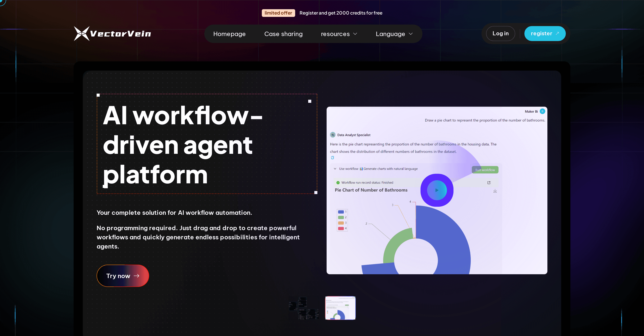644x336 pixels.
Task: Open workflow record in external link icon
Action: point(489,183)
